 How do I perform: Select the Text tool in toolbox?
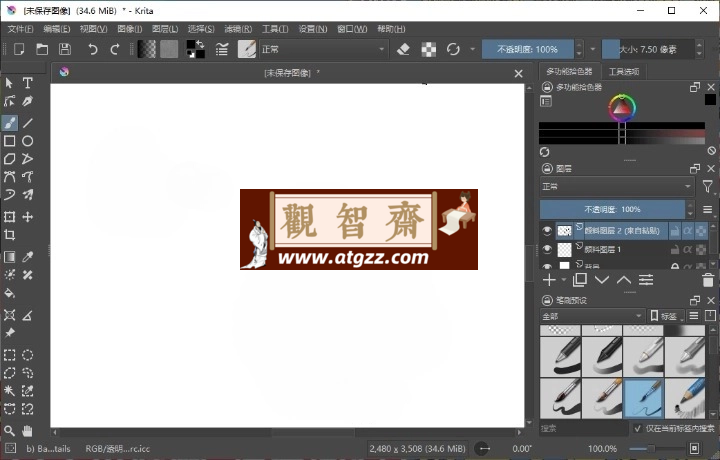(28, 83)
